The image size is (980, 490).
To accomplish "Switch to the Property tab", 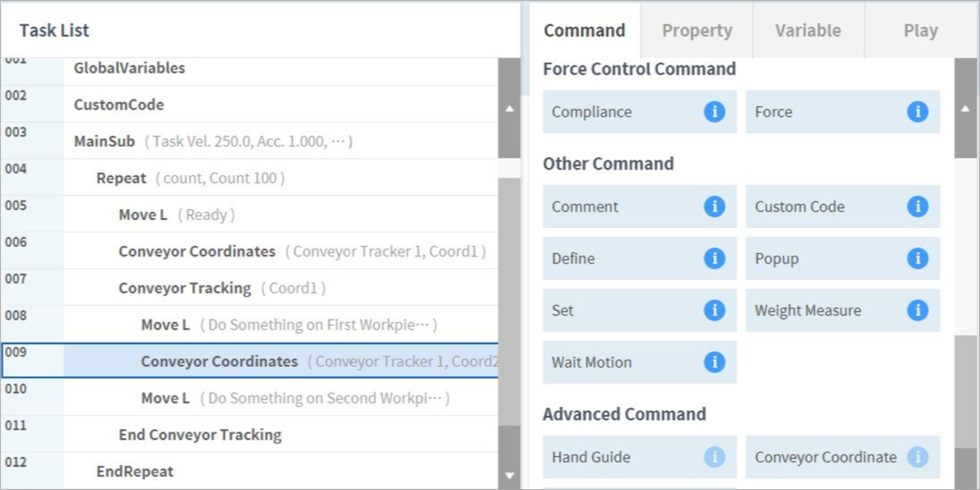I will [x=697, y=31].
